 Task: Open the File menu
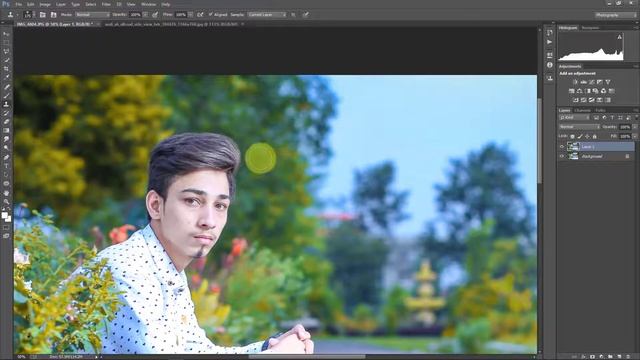(19, 4)
